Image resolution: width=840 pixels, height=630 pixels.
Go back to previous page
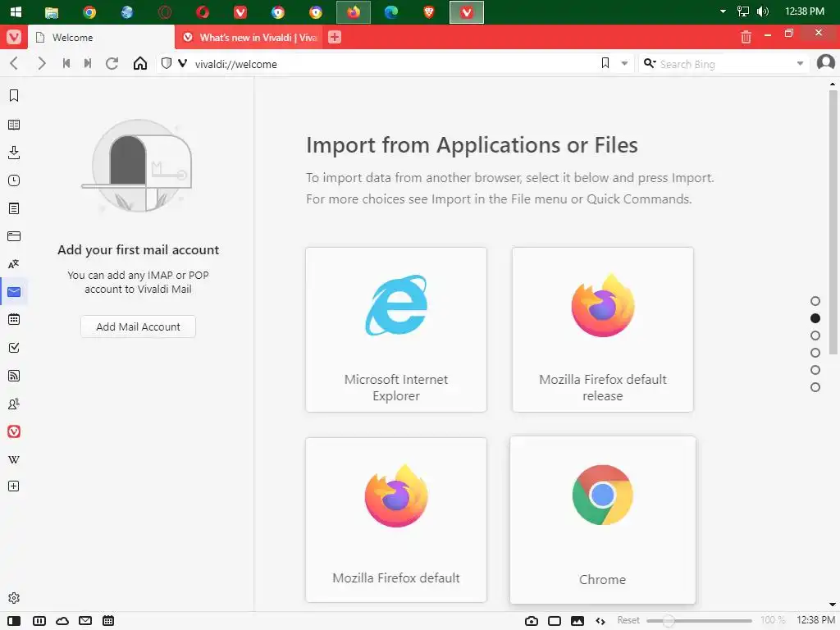tap(15, 63)
